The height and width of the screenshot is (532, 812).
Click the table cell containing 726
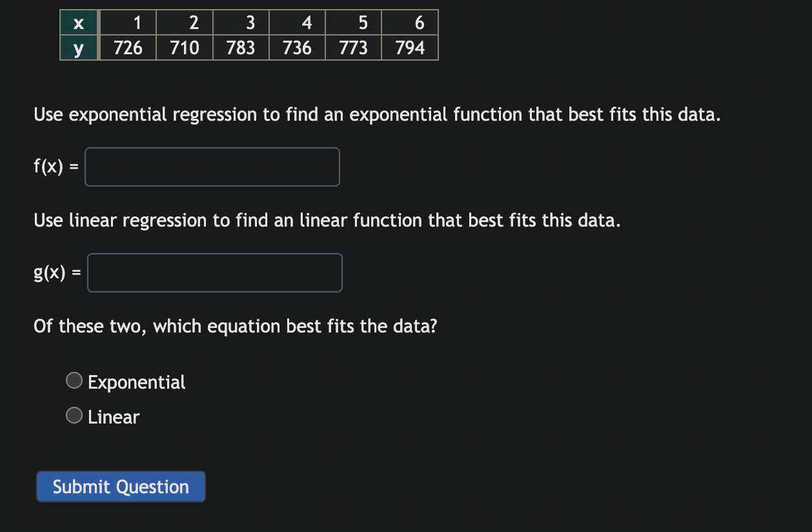coord(128,48)
